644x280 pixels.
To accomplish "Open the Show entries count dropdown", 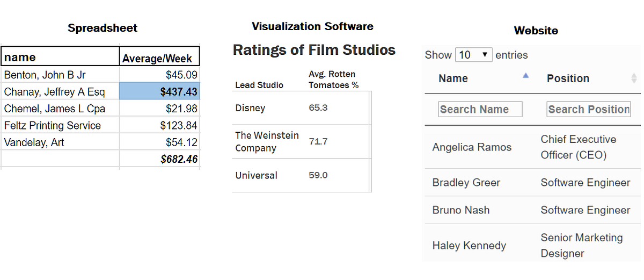I will point(474,55).
